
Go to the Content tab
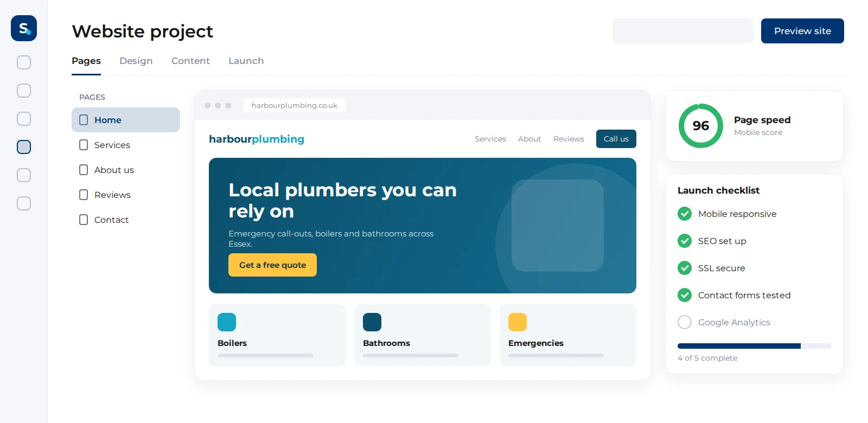point(190,61)
